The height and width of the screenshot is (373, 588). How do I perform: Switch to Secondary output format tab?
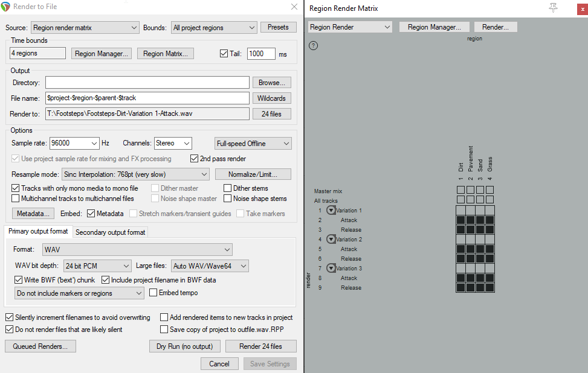click(x=111, y=232)
